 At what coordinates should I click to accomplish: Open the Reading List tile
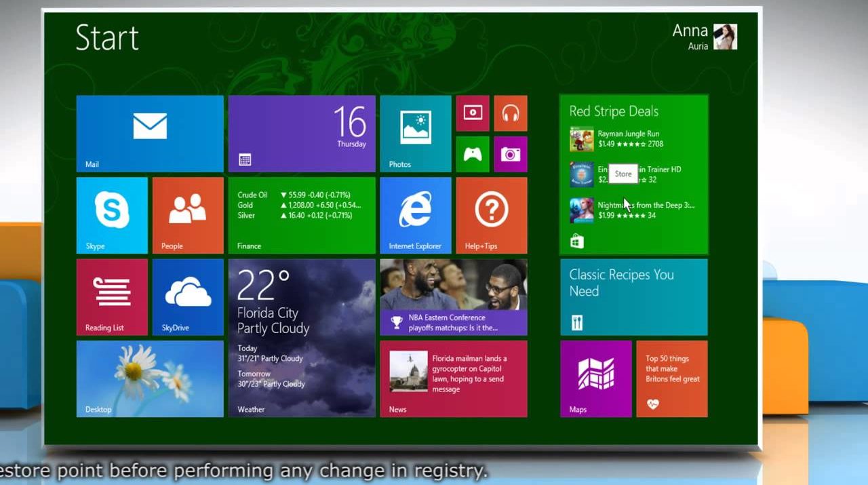[112, 297]
